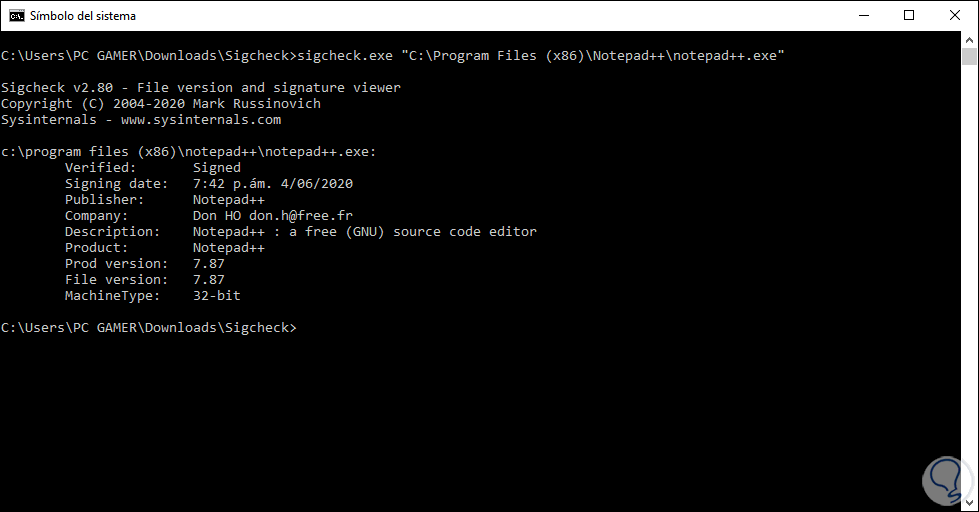Click the "Signed" verification value
Screen dimensions: 979x512
(x=216, y=168)
